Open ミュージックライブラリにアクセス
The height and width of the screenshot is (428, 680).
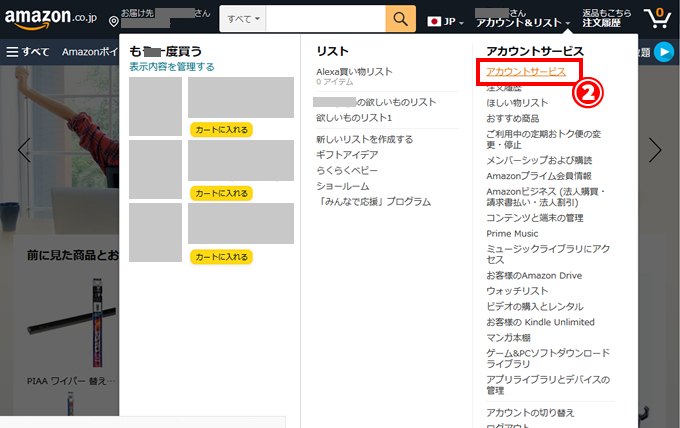tap(548, 255)
